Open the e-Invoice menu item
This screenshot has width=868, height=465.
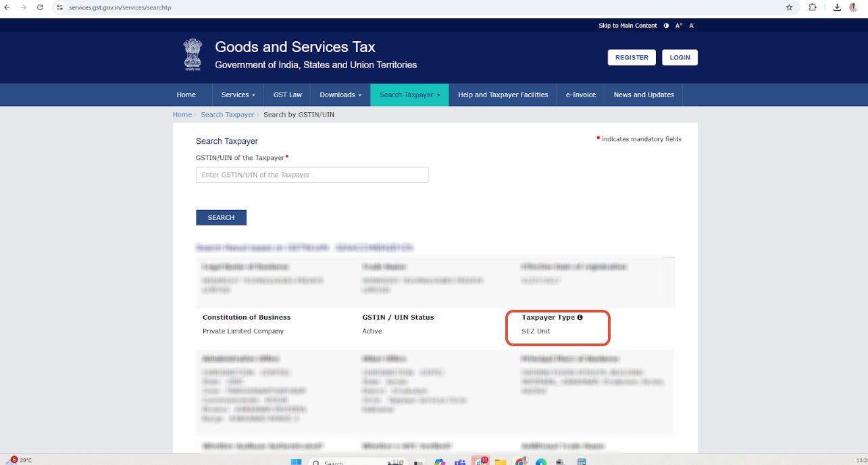click(581, 95)
